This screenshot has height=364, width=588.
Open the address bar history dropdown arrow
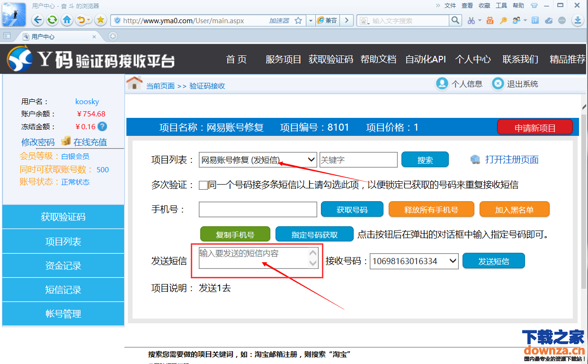[x=311, y=21]
